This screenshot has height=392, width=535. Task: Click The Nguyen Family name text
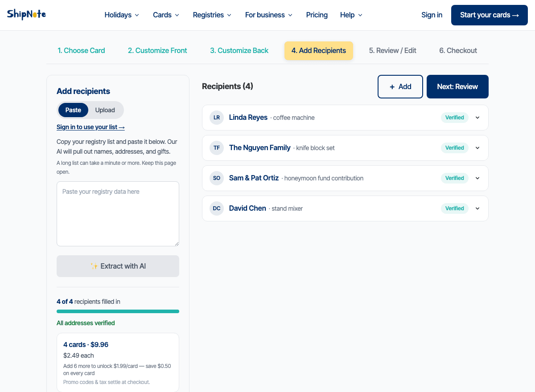260,148
